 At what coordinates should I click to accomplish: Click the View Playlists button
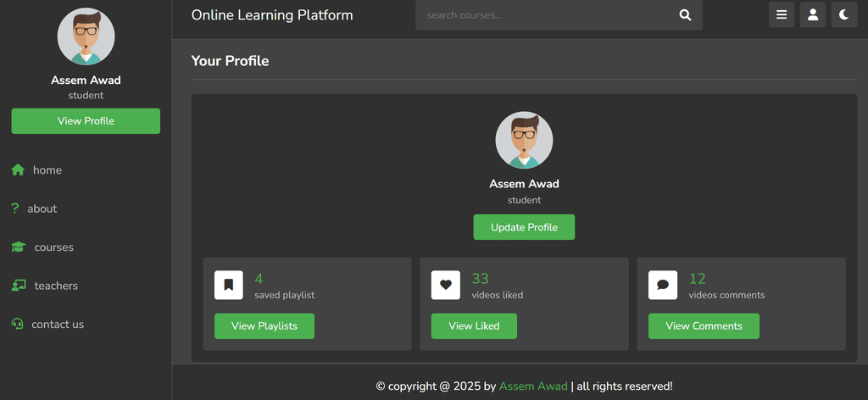(264, 326)
